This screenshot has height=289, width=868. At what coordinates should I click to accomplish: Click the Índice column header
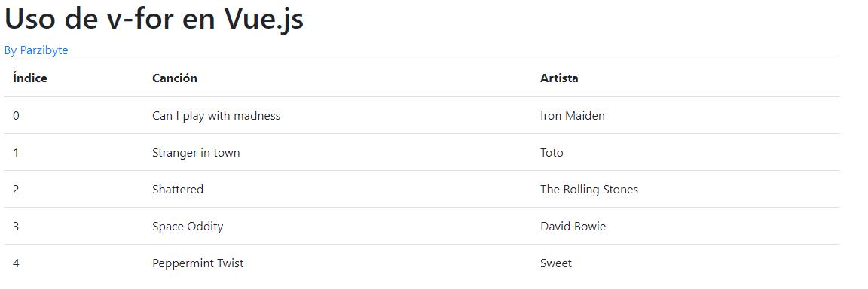(30, 78)
